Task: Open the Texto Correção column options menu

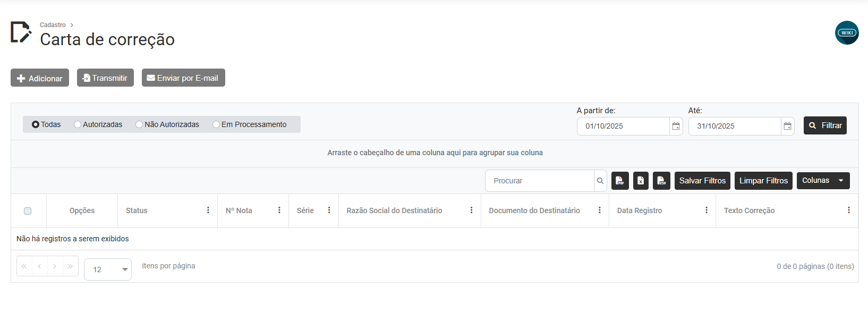Action: coord(849,210)
